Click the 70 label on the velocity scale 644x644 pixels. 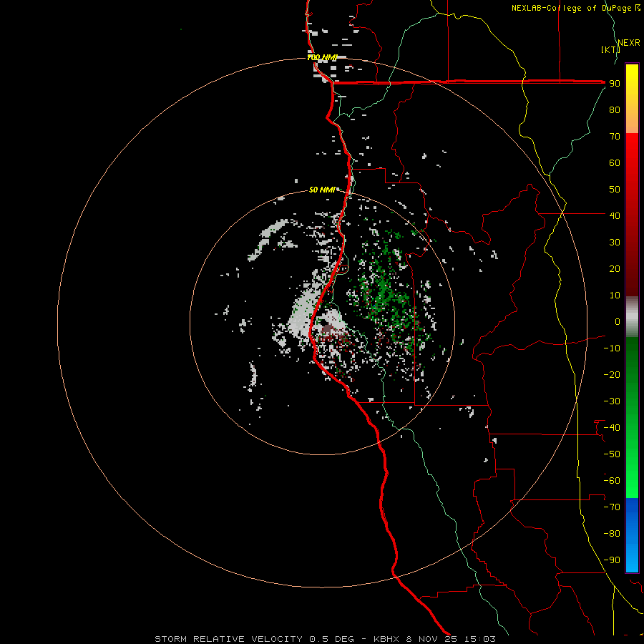(615, 137)
